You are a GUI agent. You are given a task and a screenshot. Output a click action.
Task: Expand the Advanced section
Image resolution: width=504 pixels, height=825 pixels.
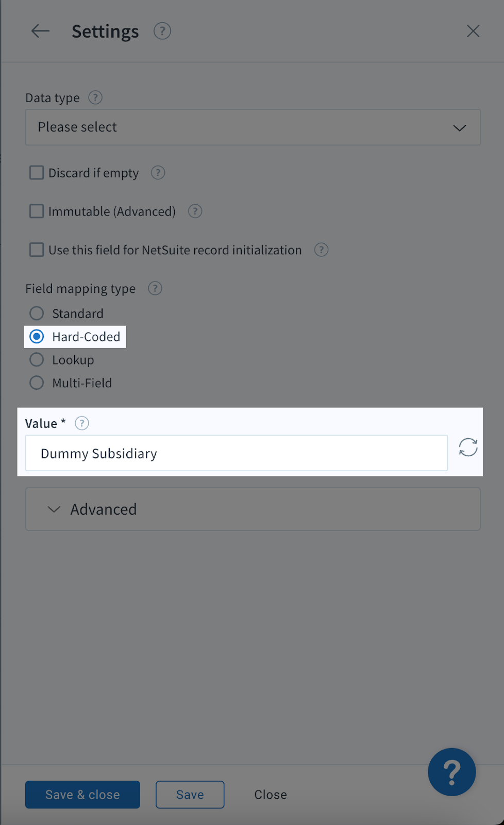[253, 509]
